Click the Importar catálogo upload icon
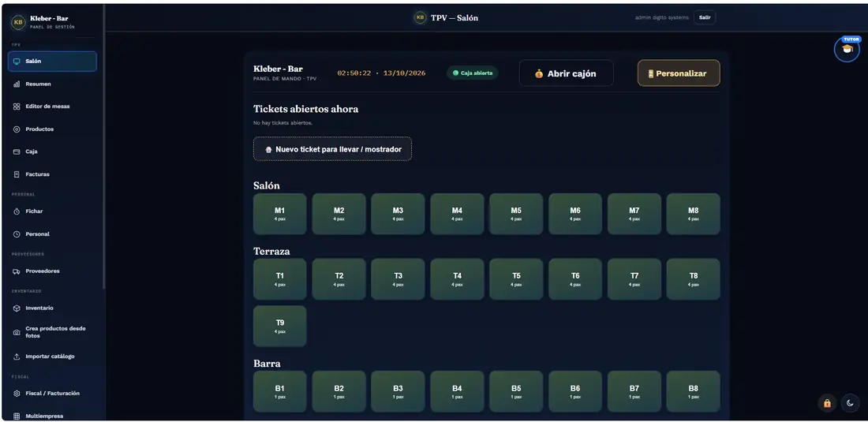The image size is (868, 422). 17,357
